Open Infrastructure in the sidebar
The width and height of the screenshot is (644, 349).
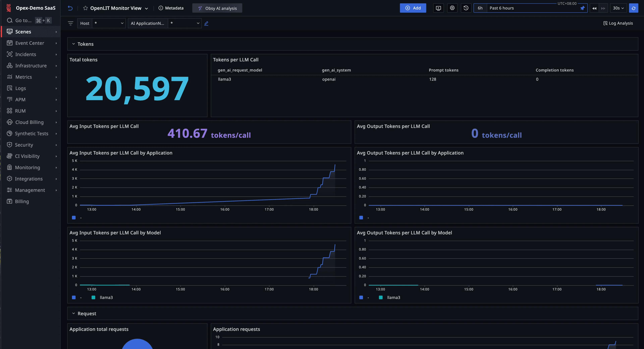(x=31, y=66)
